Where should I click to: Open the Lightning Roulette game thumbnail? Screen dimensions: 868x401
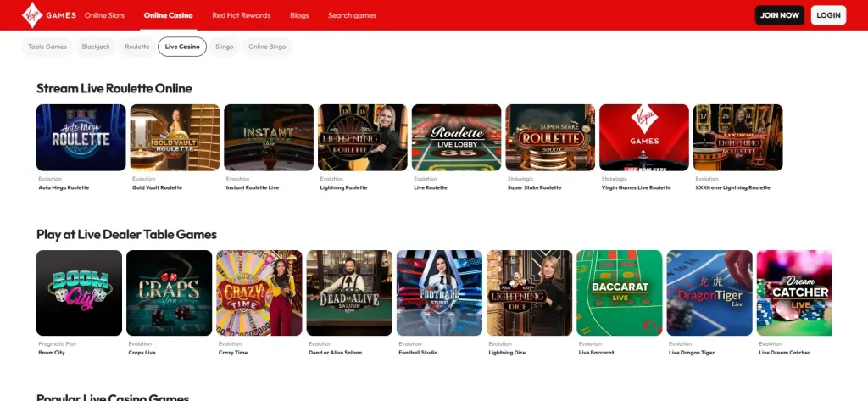(363, 137)
